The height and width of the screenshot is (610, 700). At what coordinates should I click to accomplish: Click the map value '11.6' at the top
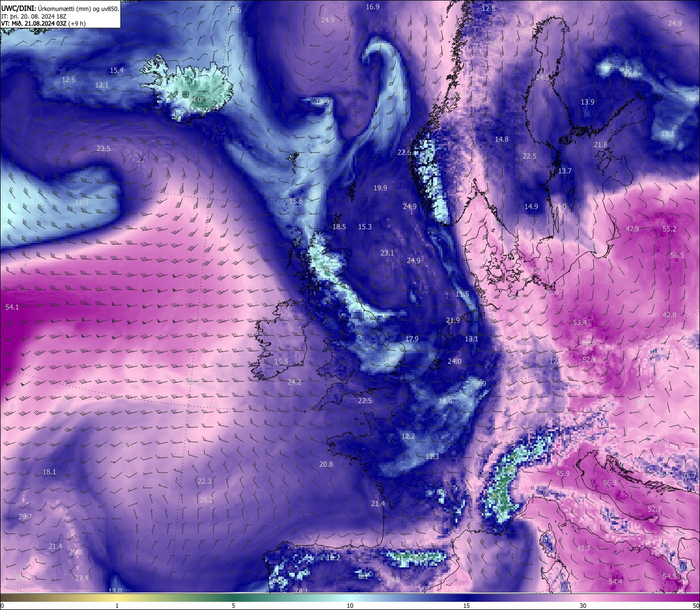(x=234, y=10)
